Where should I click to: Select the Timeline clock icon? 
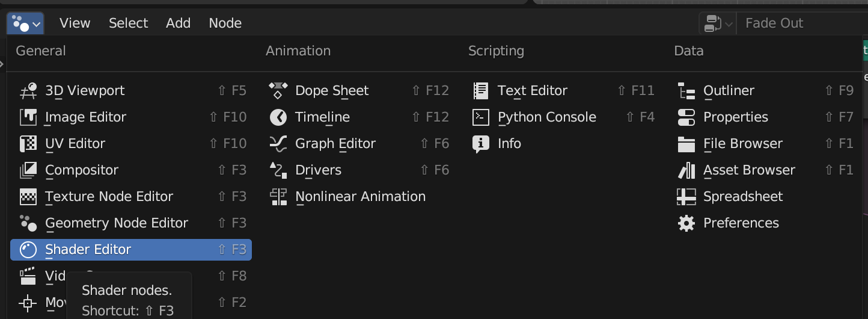coord(278,117)
